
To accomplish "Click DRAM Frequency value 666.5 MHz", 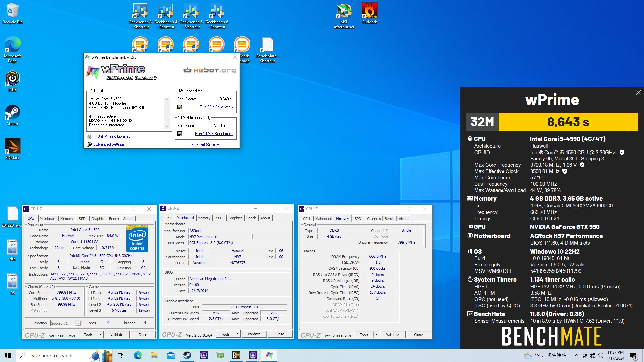I will pyautogui.click(x=378, y=256).
